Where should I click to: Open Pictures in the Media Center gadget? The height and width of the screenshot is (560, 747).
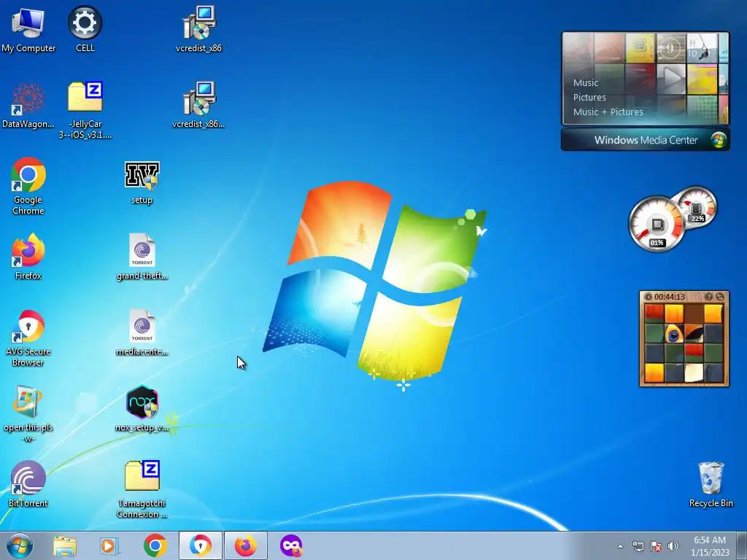[x=589, y=98]
